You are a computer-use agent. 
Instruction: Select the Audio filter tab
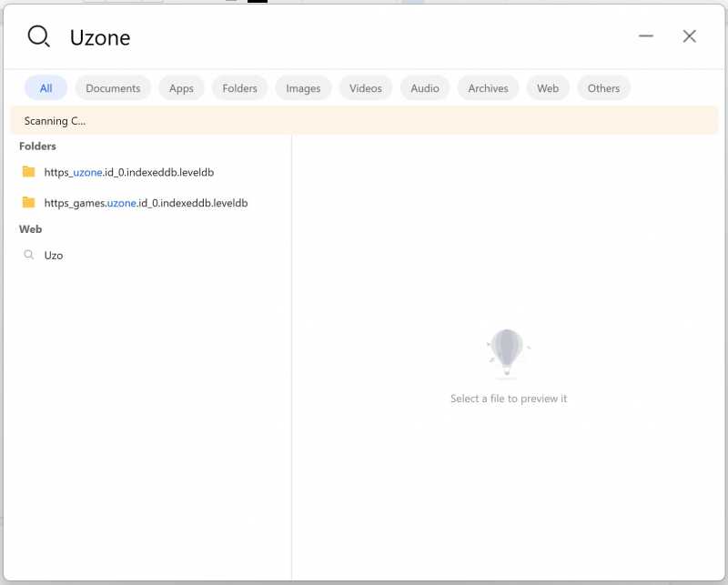pos(425,88)
